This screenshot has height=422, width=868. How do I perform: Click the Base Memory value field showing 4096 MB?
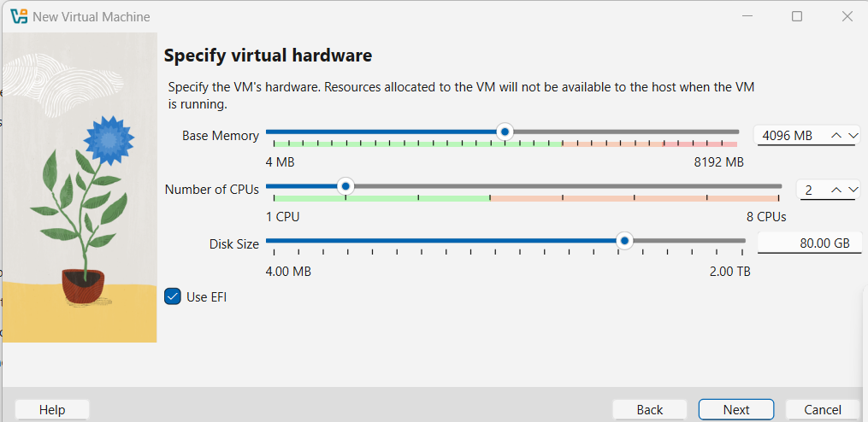tap(787, 135)
